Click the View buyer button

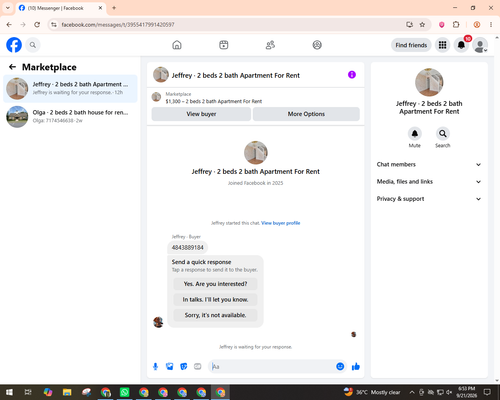point(201,114)
